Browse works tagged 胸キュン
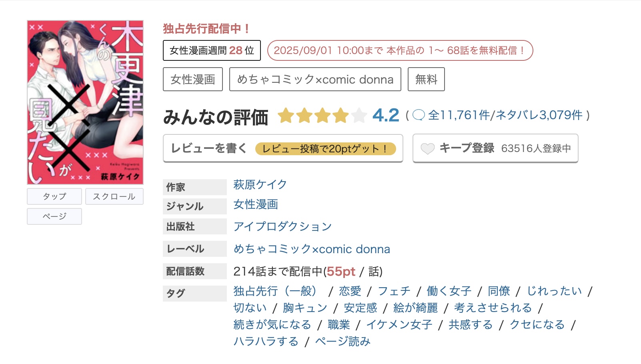The width and height of the screenshot is (641, 364). click(306, 308)
